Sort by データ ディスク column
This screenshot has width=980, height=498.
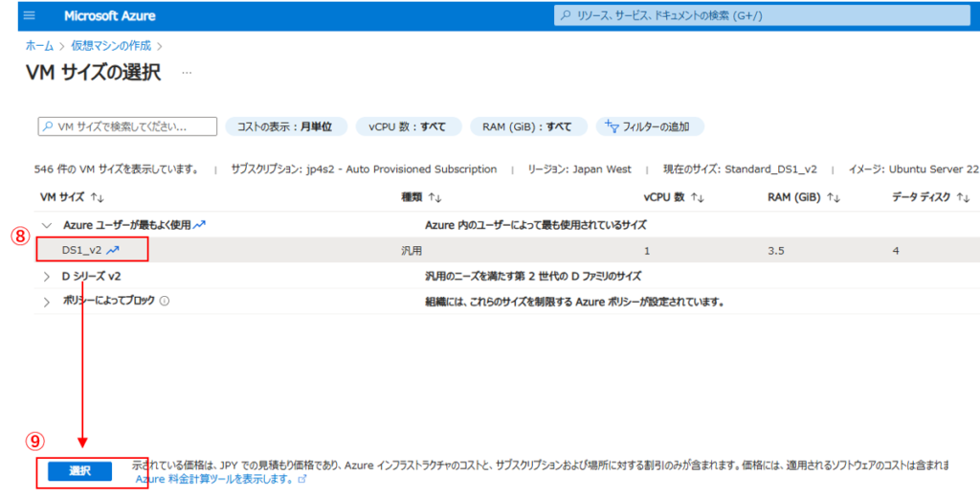[x=930, y=197]
